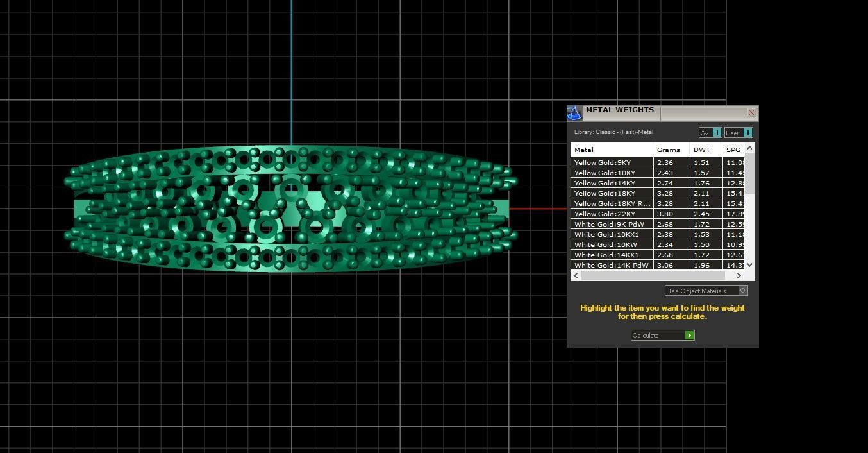Enable Use Object Materials option
This screenshot has width=868, height=453.
(706, 291)
